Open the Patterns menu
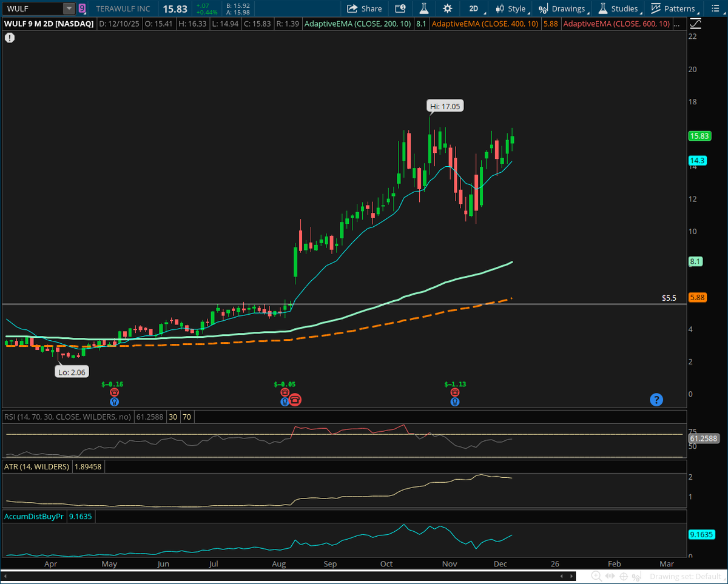Image resolution: width=728 pixels, height=584 pixels. coord(675,8)
